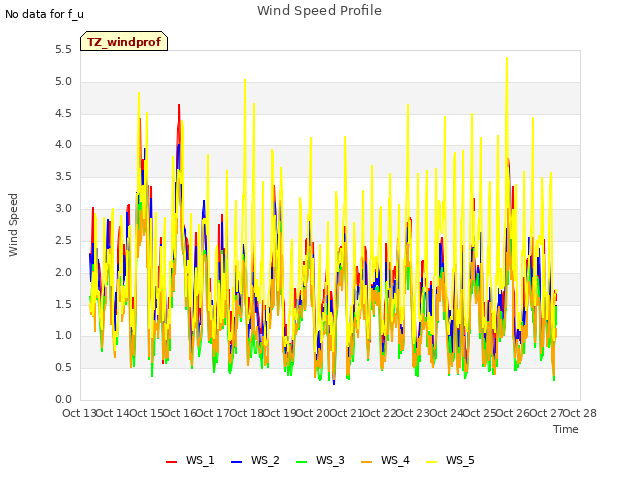Toggle the WS_1 legend entry

190,460
